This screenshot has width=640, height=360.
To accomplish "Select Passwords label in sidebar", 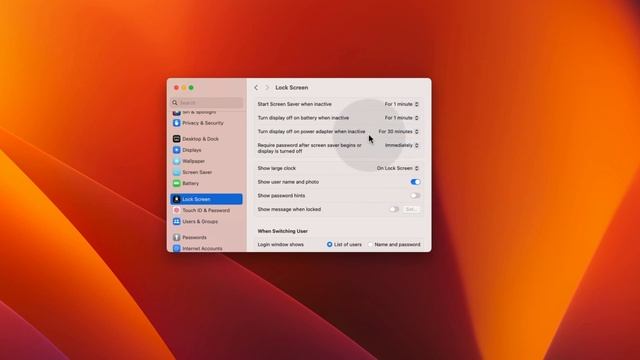I will (194, 237).
